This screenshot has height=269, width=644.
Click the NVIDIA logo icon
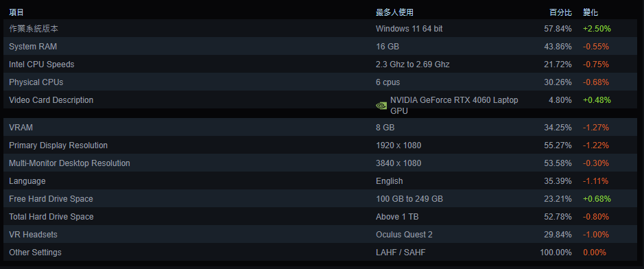381,106
